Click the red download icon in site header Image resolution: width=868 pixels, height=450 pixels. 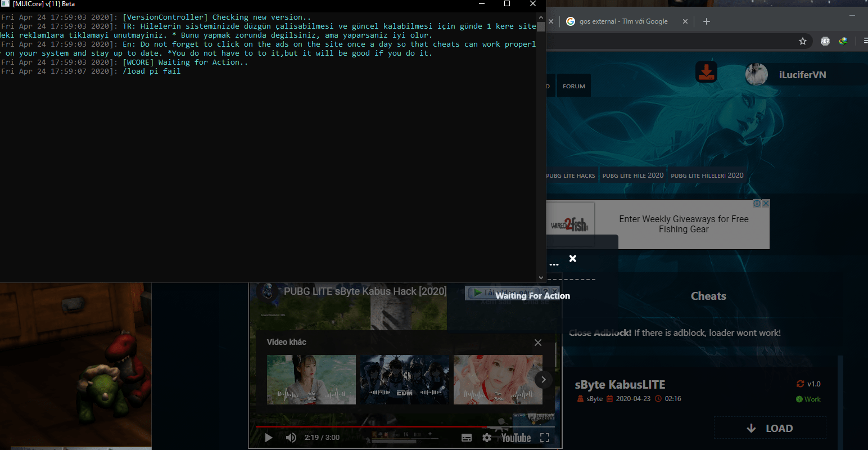[x=706, y=72]
